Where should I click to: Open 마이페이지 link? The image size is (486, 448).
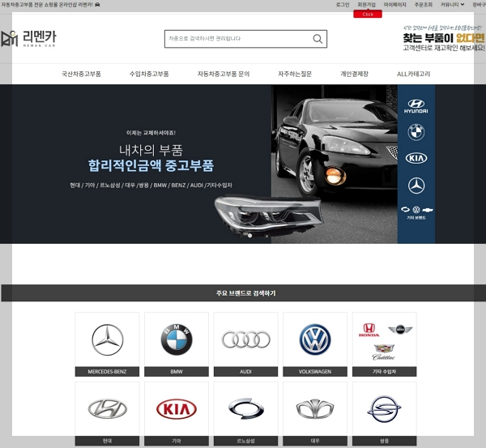click(395, 5)
